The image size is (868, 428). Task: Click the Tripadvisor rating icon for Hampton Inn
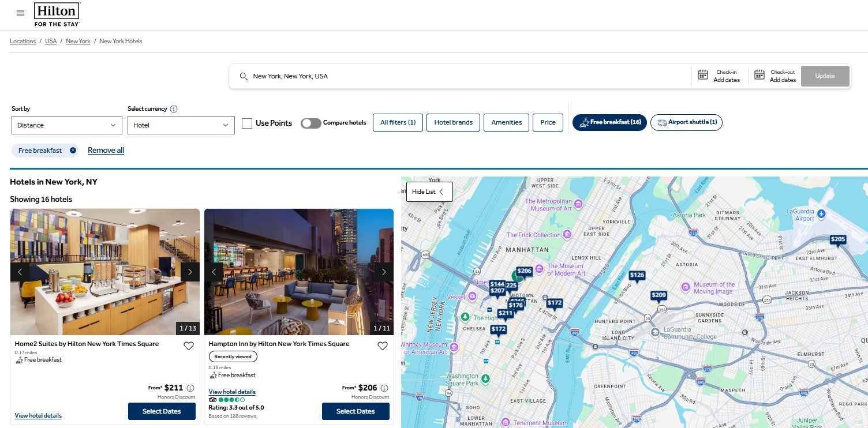click(x=212, y=400)
